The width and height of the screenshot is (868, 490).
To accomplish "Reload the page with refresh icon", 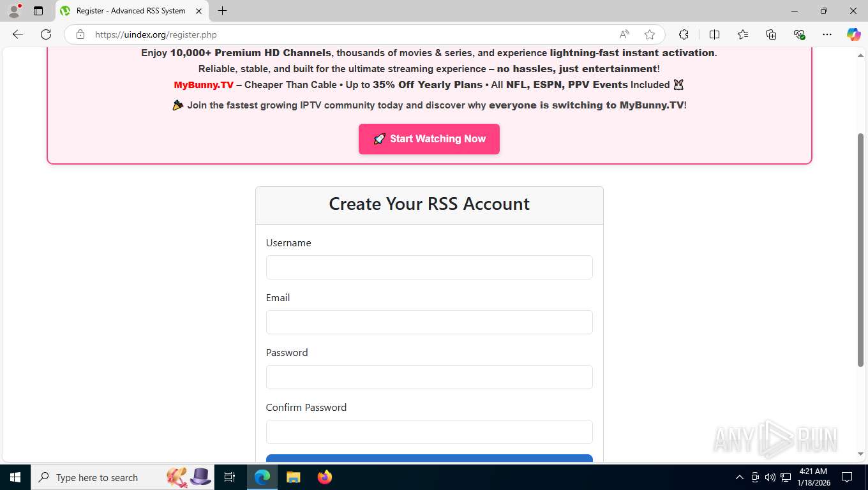I will (x=46, y=34).
